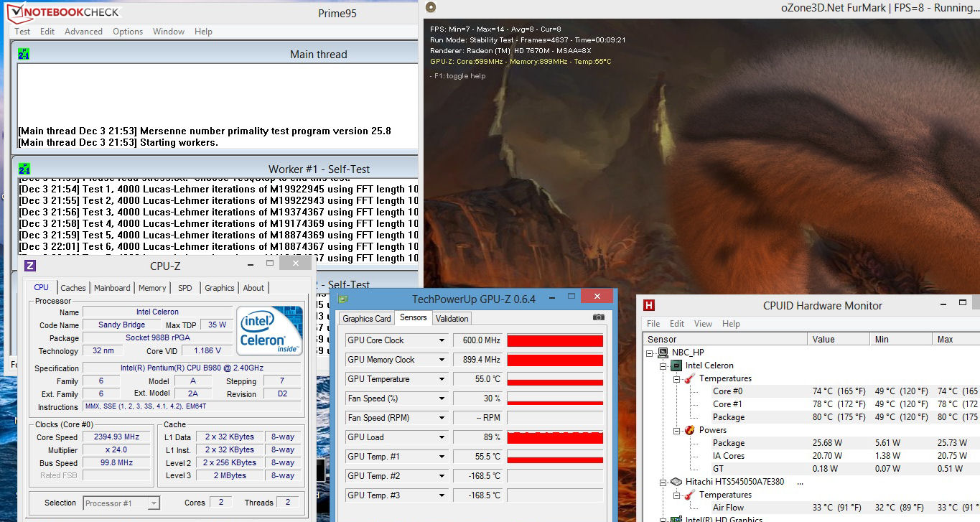980x522 pixels.
Task: Select the Air Flow temperature row
Action: [x=811, y=508]
